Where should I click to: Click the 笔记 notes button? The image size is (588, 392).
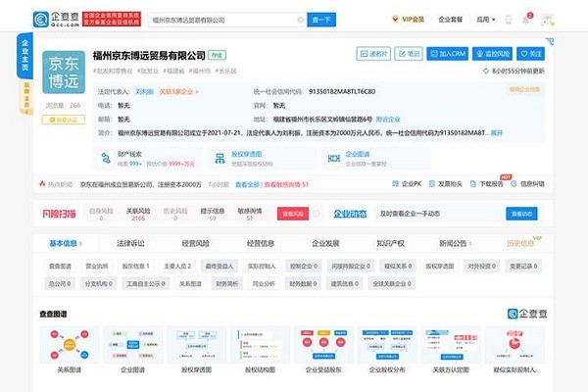coord(409,54)
